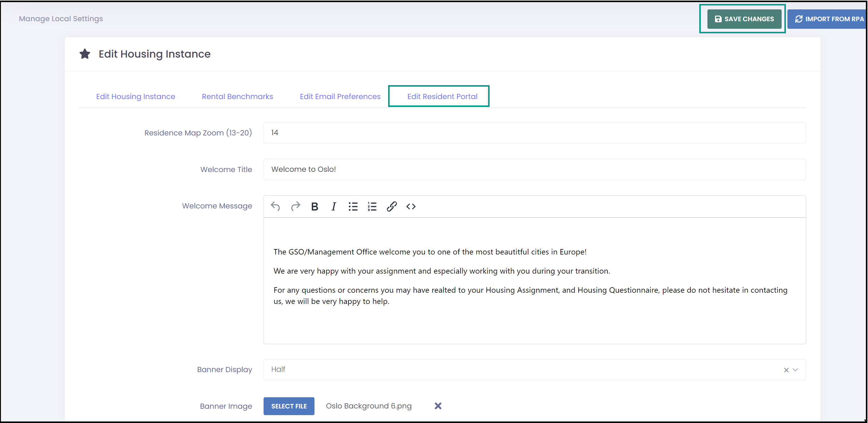The width and height of the screenshot is (868, 423).
Task: Go to Edit Email Preferences tab
Action: [x=340, y=96]
